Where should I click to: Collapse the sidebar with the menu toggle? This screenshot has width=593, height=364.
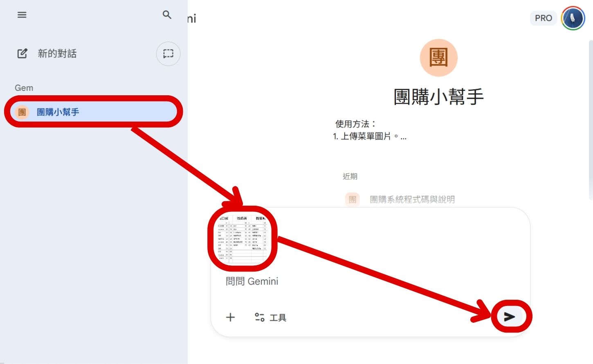22,15
